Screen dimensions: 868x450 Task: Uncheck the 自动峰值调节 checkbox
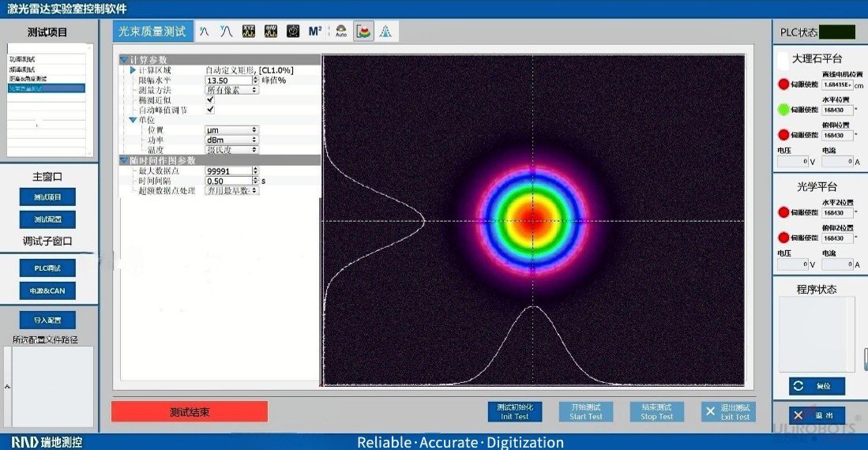click(x=210, y=110)
